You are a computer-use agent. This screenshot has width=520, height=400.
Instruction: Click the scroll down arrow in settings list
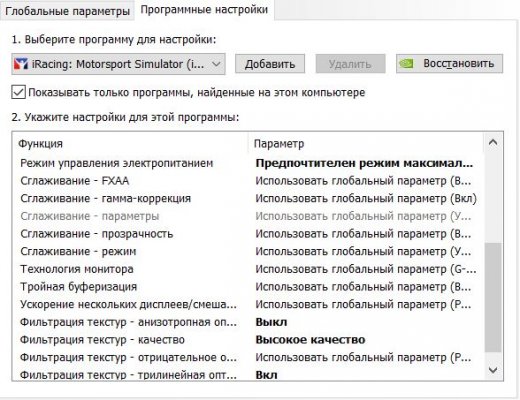[493, 370]
